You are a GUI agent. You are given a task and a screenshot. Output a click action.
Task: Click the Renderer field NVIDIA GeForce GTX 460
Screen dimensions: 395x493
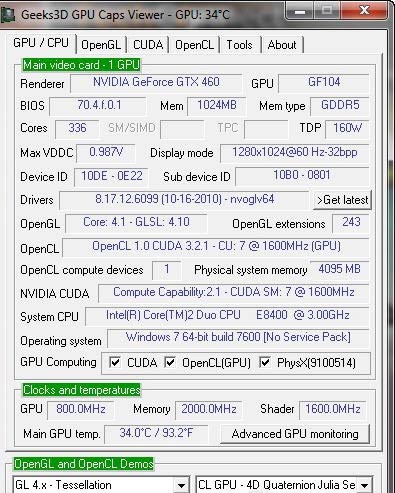[x=156, y=83]
